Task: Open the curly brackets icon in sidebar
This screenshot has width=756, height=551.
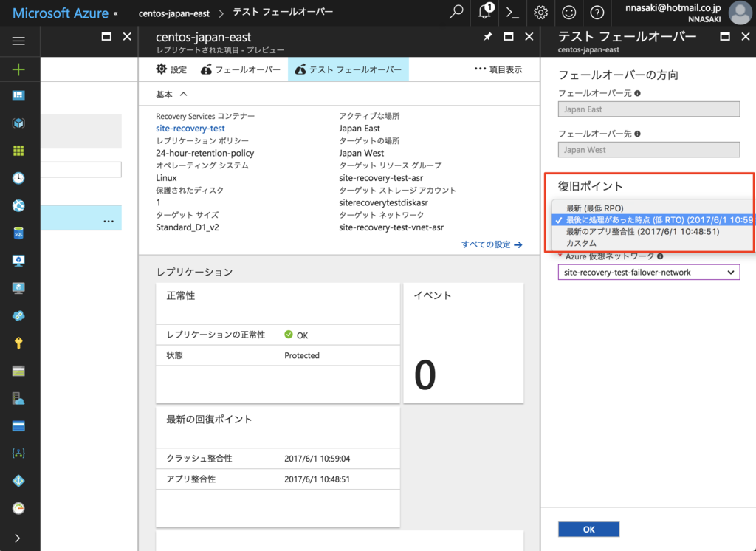Action: tap(18, 453)
